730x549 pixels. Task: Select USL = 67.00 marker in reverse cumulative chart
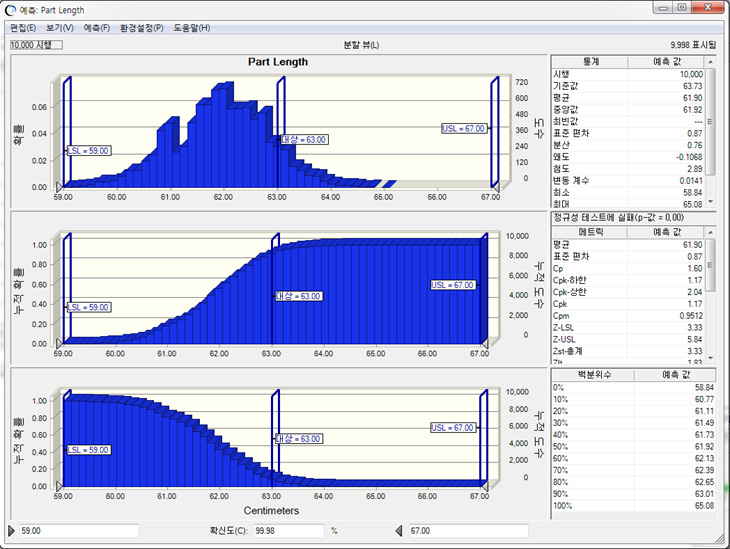[453, 427]
